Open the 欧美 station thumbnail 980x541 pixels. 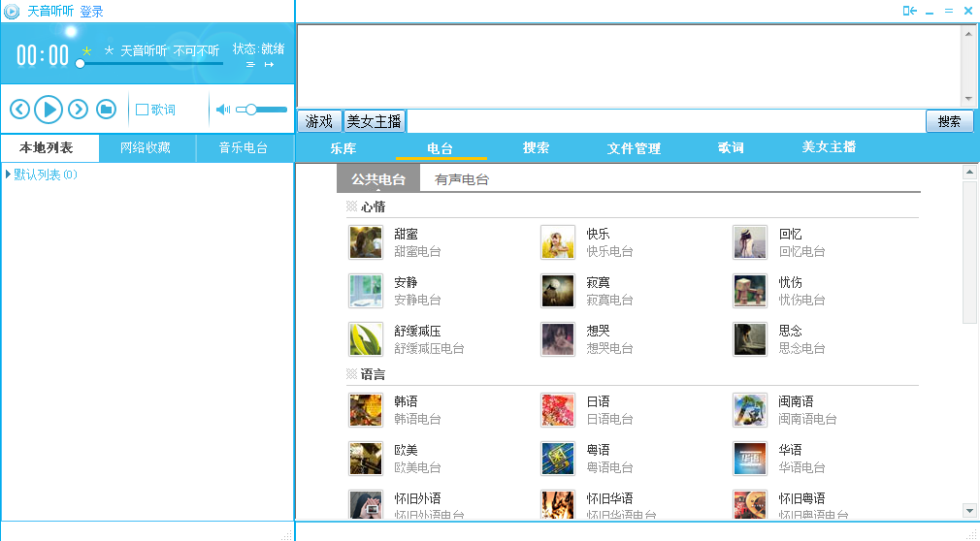point(366,460)
